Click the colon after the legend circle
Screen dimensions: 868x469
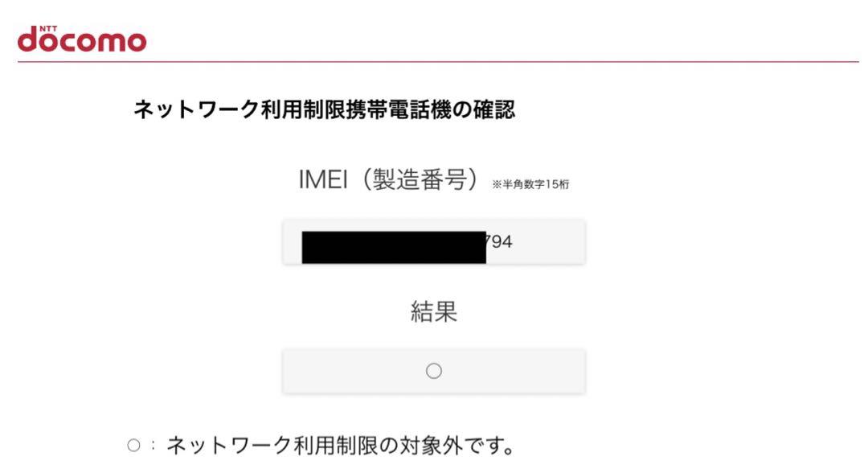[x=153, y=445]
